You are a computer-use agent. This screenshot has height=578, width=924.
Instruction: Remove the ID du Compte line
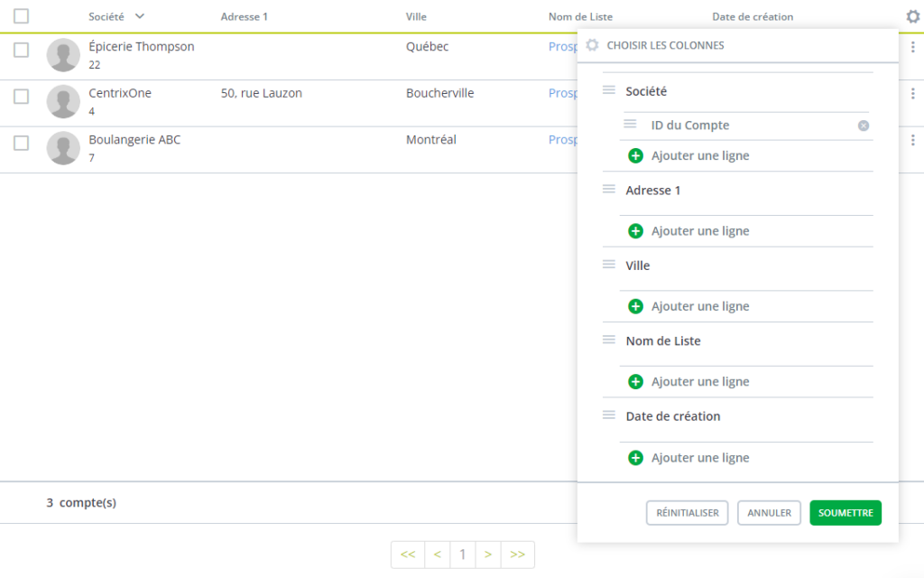[x=864, y=126]
